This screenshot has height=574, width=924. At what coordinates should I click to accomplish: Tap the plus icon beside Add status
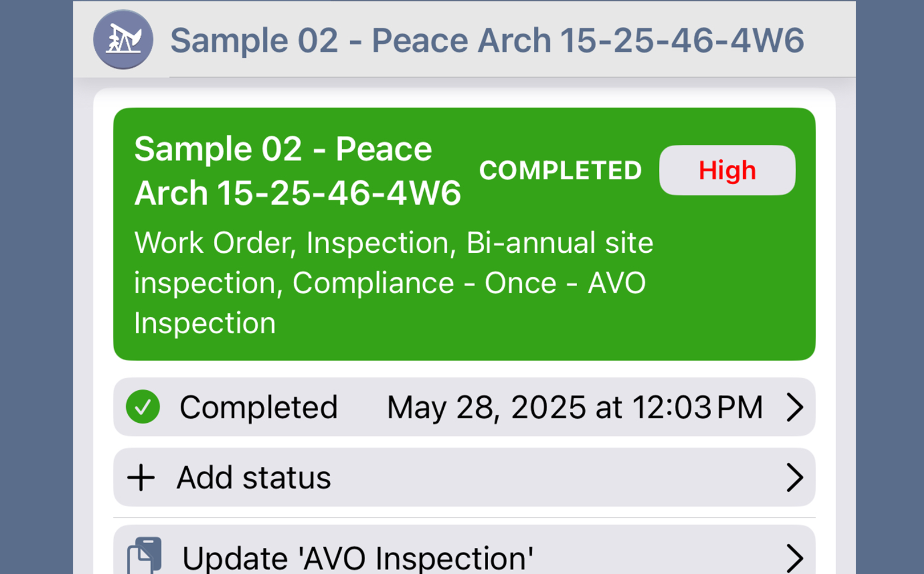tap(142, 478)
